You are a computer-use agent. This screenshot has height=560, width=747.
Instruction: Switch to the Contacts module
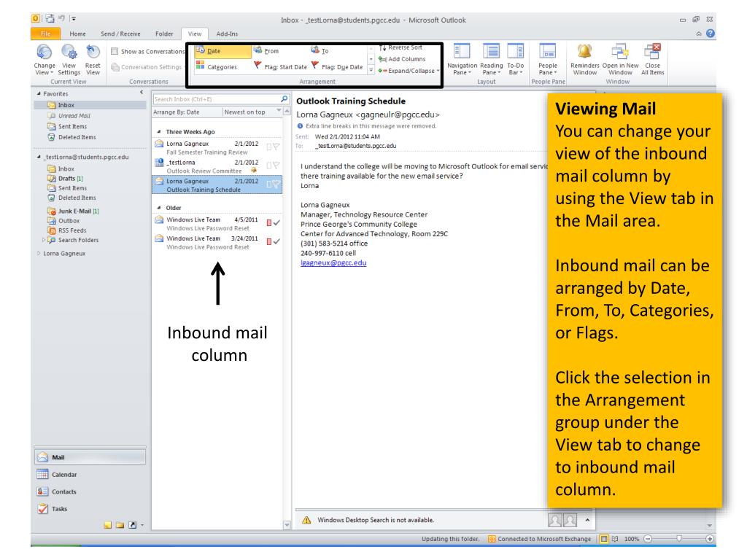tap(90, 491)
